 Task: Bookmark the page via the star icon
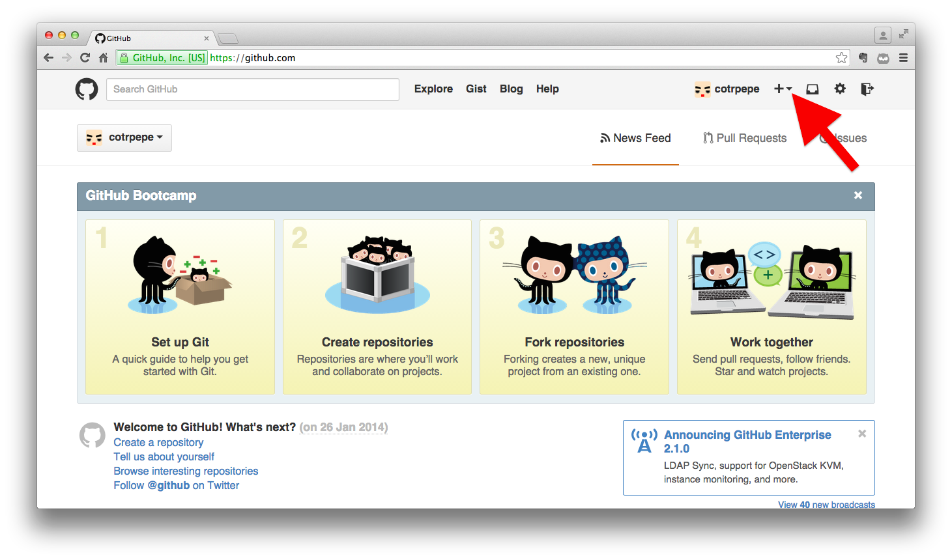[842, 57]
